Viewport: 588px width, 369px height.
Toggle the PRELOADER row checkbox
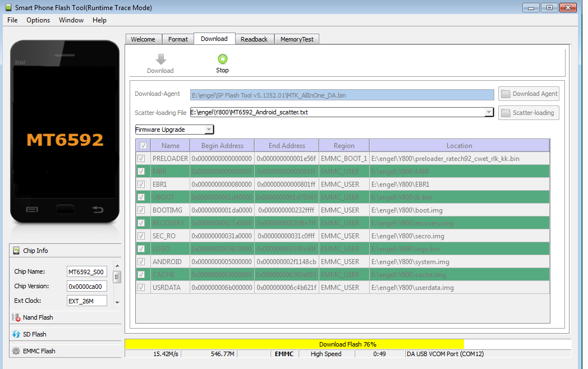(141, 159)
